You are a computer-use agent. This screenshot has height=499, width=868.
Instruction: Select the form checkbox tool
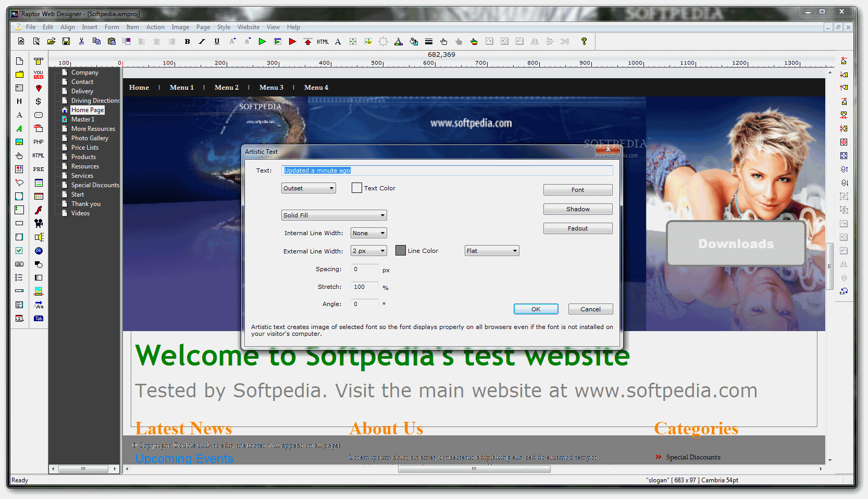click(x=19, y=251)
